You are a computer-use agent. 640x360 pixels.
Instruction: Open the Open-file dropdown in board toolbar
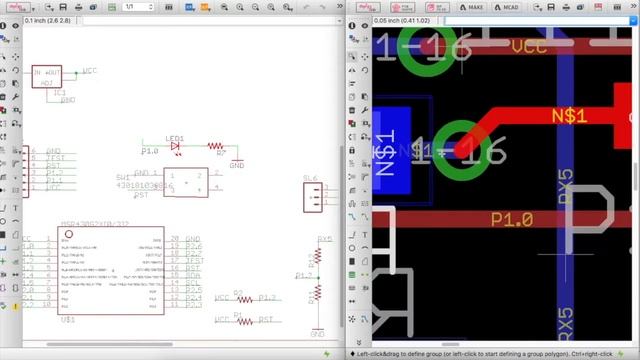point(537,7)
